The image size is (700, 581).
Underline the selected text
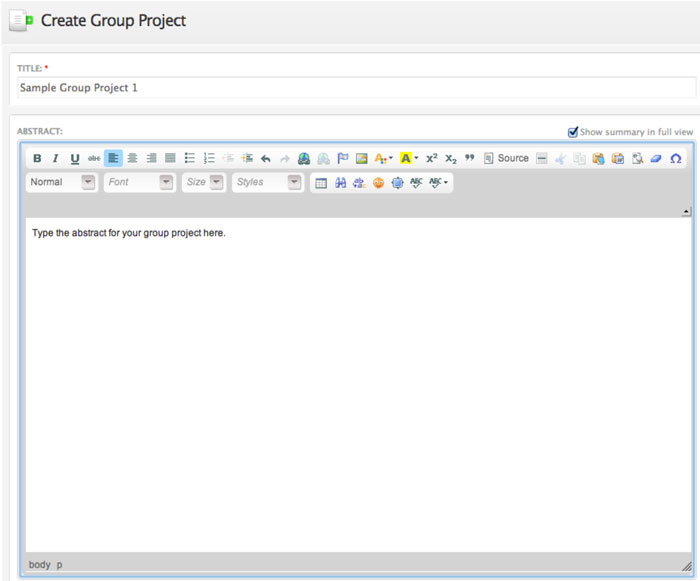coord(75,158)
